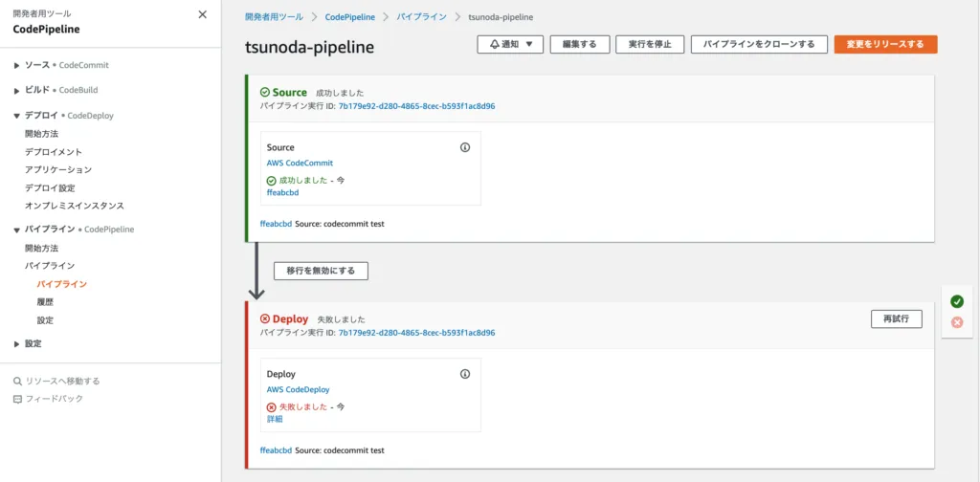Click the 実行を停止 button

[x=650, y=44]
